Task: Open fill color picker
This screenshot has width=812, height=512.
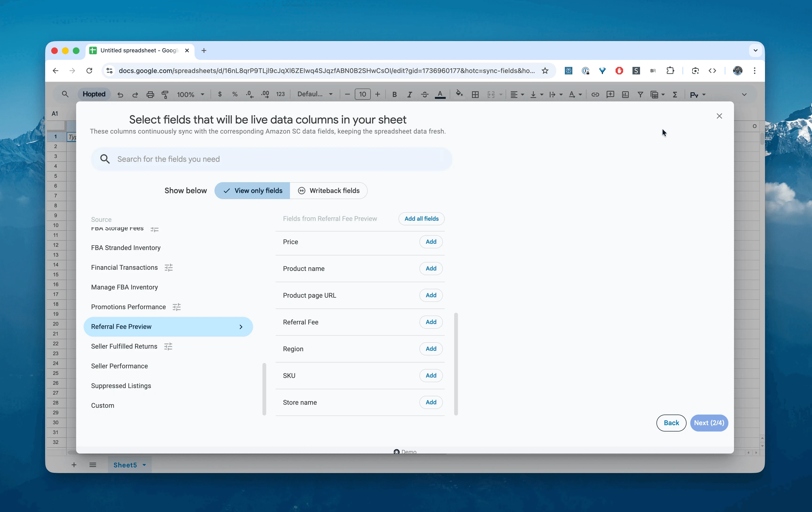Action: click(x=459, y=94)
